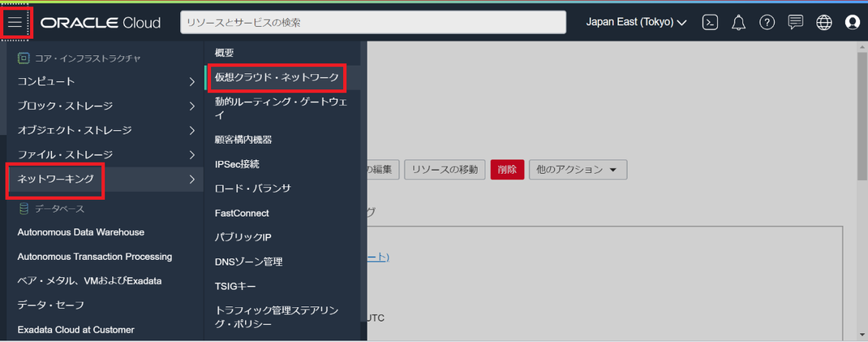Open the user profile avatar
The height and width of the screenshot is (342, 868).
pos(853,23)
